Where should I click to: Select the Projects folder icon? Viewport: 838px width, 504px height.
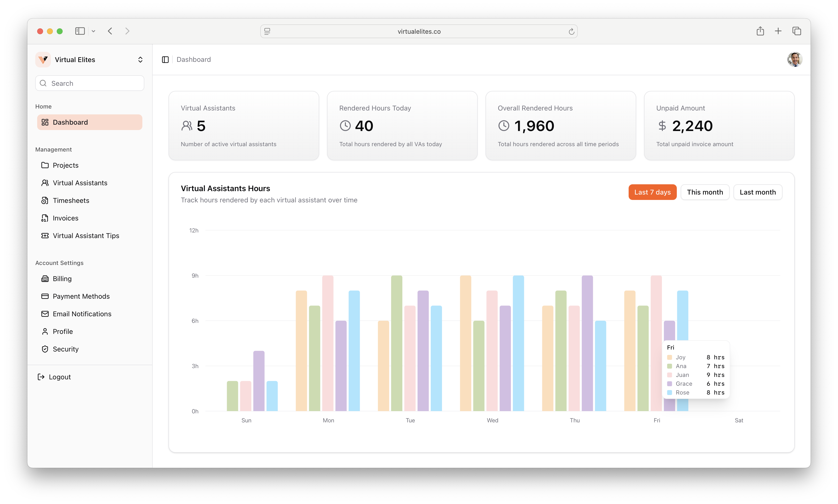pos(45,165)
